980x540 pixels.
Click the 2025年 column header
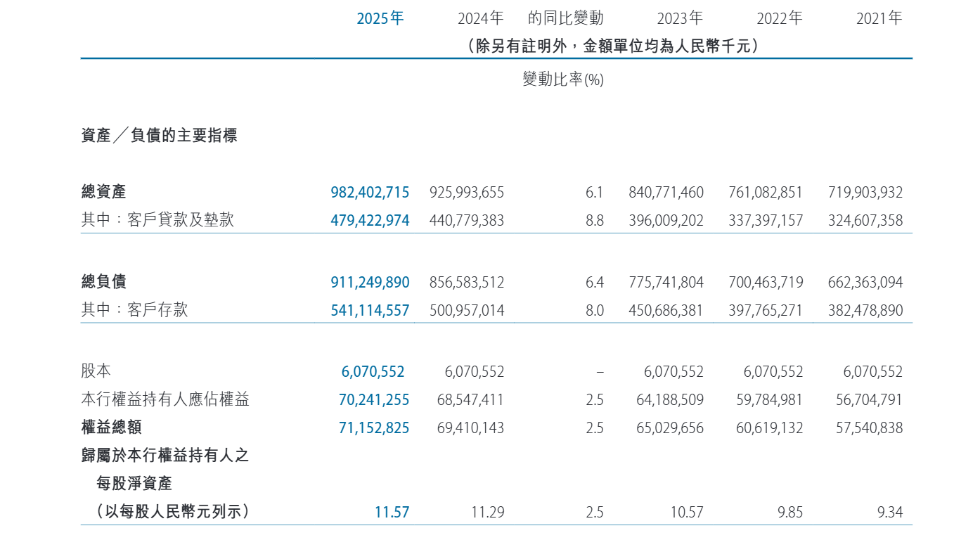pyautogui.click(x=380, y=18)
